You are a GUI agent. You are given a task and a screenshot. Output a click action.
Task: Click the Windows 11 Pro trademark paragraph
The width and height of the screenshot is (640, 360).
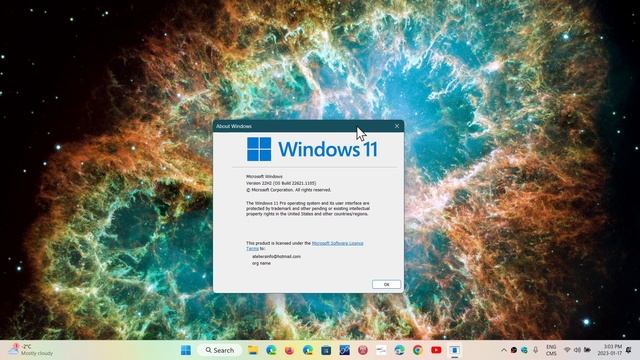(x=308, y=208)
